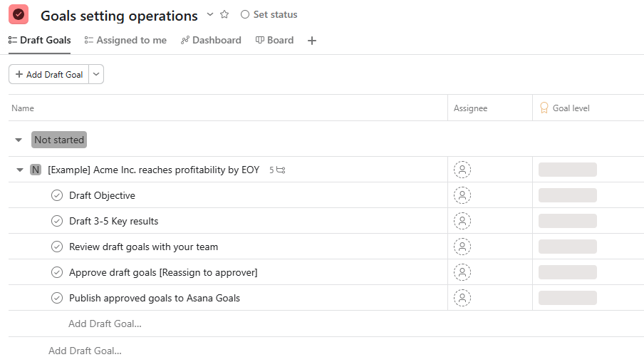Click the Goals setting operations title
The width and height of the screenshot is (644, 362).
point(119,16)
